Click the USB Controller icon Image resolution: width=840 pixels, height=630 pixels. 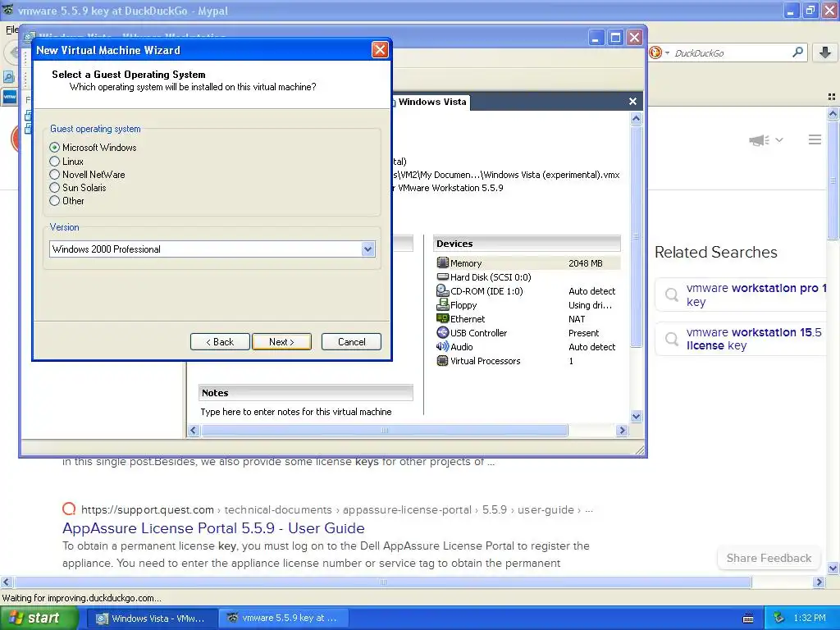click(x=442, y=332)
